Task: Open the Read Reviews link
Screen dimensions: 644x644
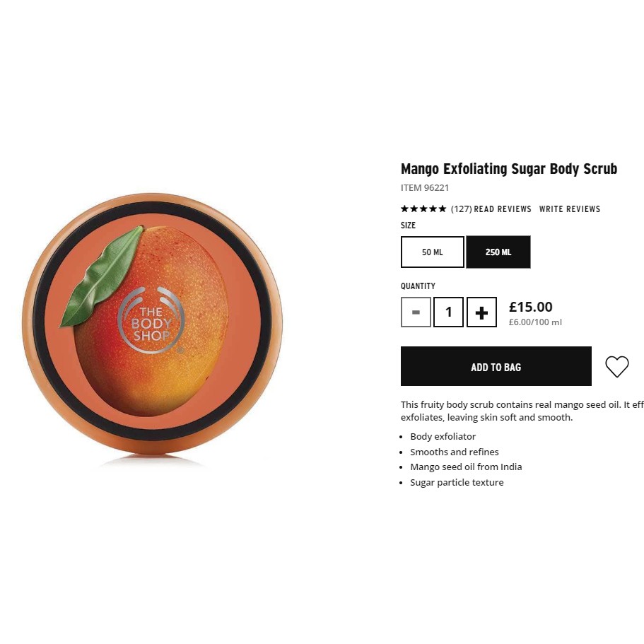Action: click(x=503, y=209)
